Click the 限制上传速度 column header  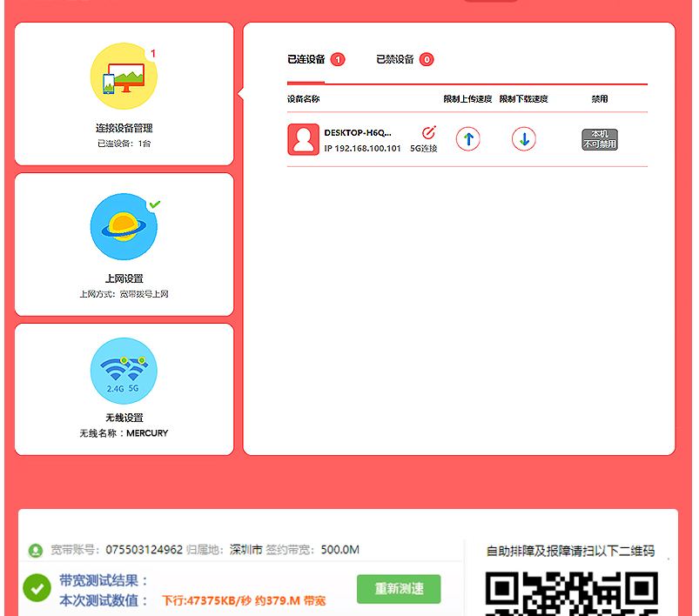pyautogui.click(x=467, y=99)
